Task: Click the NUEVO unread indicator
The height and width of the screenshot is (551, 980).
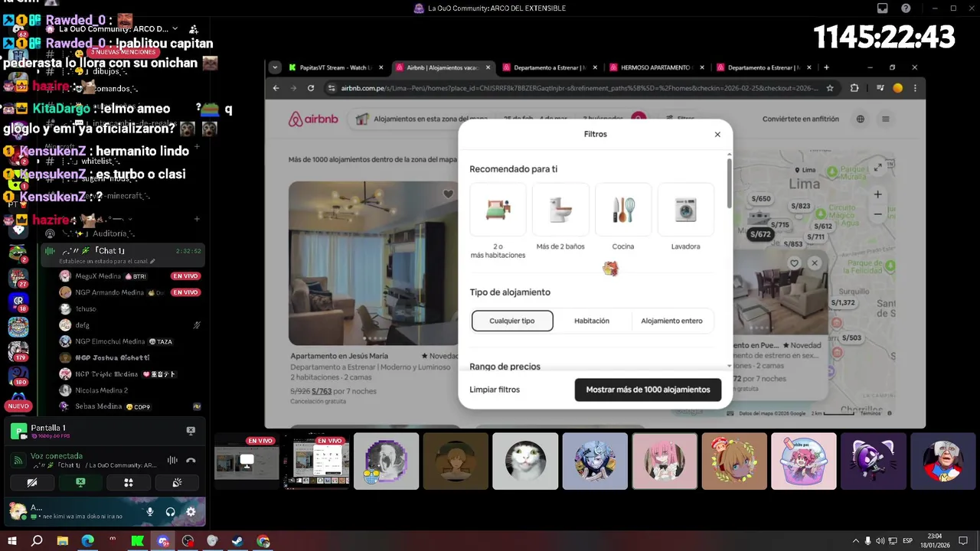Action: 18,406
